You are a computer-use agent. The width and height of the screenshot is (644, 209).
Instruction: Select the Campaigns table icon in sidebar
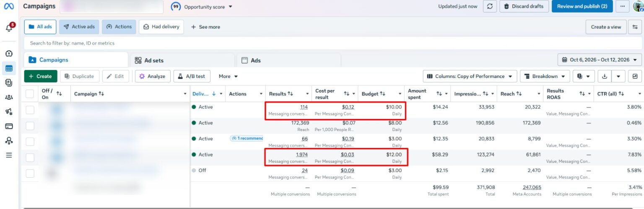pos(9,68)
